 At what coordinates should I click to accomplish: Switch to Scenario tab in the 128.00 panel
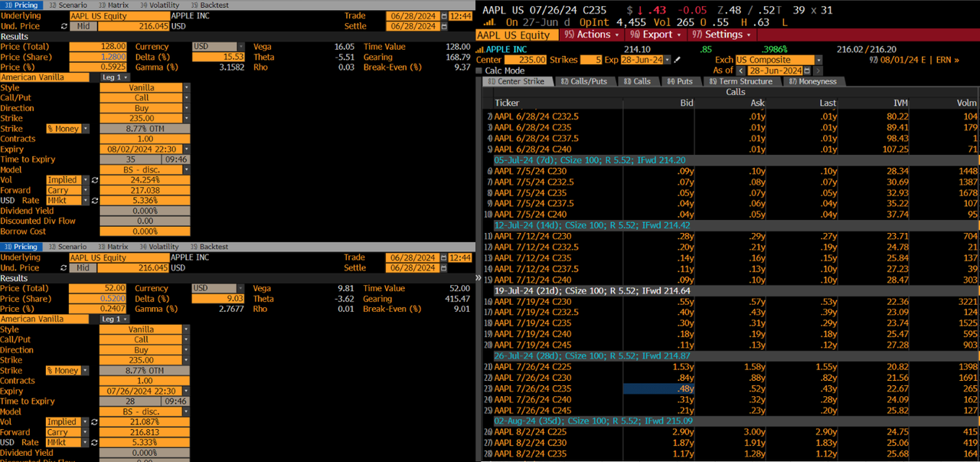pos(67,5)
